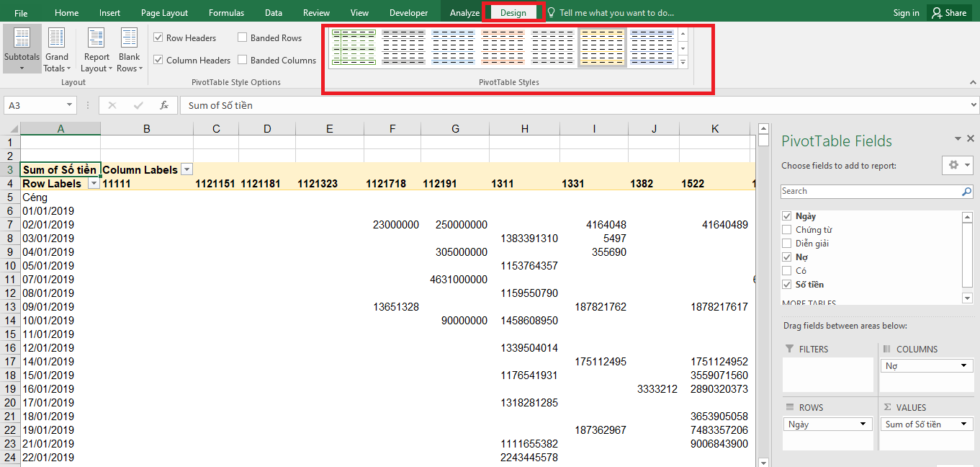Image resolution: width=980 pixels, height=467 pixels.
Task: Click the Sign in link
Action: coord(906,13)
